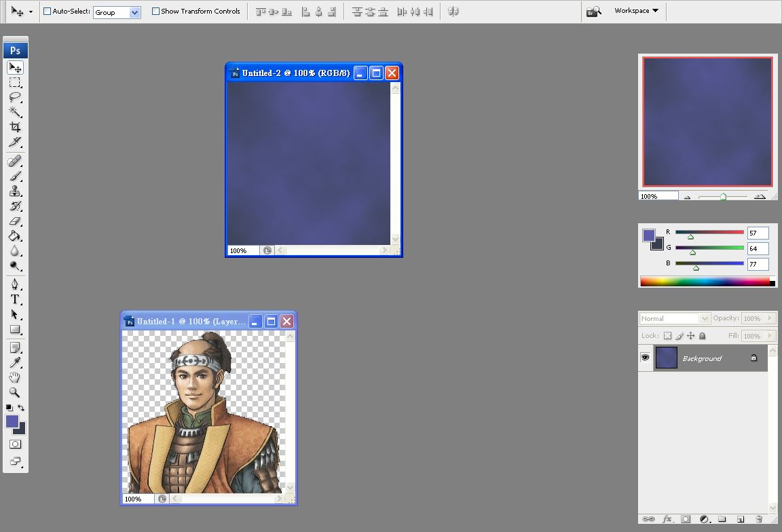
Task: Add a layer style via fx
Action: click(667, 519)
